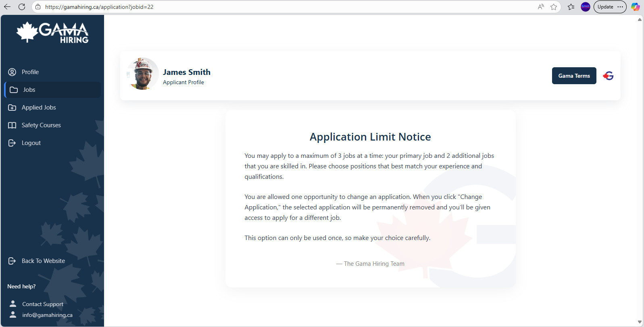Click Contact Support link
Viewport: 644px width, 327px height.
point(42,304)
